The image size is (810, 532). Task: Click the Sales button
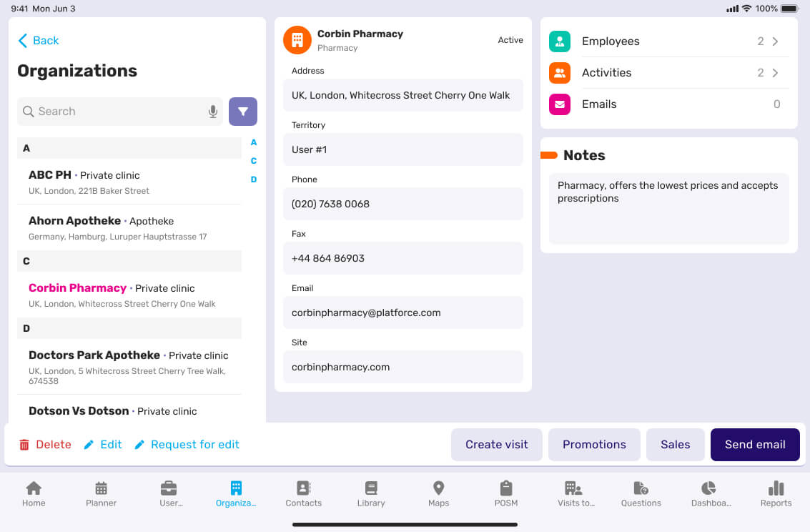pyautogui.click(x=675, y=445)
